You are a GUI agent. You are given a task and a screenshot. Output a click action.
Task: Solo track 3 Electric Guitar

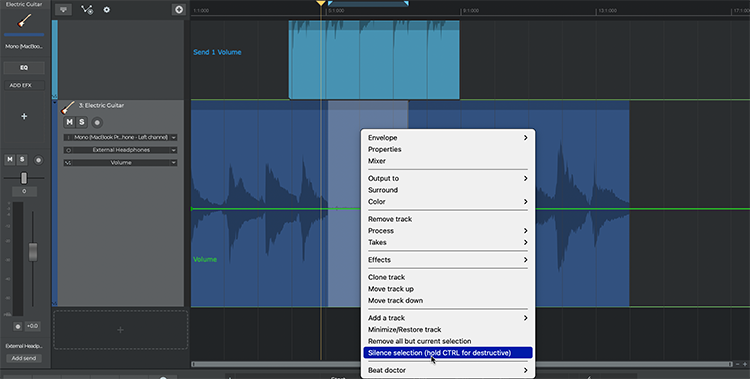82,122
